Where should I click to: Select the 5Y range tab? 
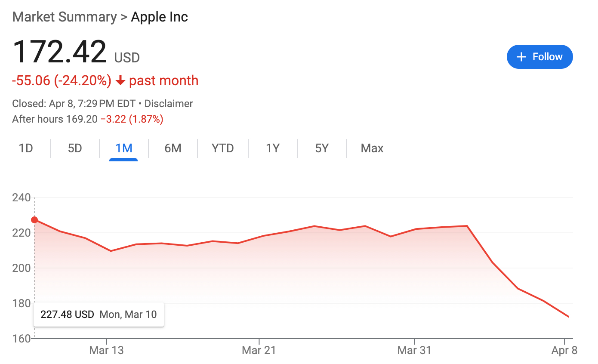pyautogui.click(x=322, y=148)
